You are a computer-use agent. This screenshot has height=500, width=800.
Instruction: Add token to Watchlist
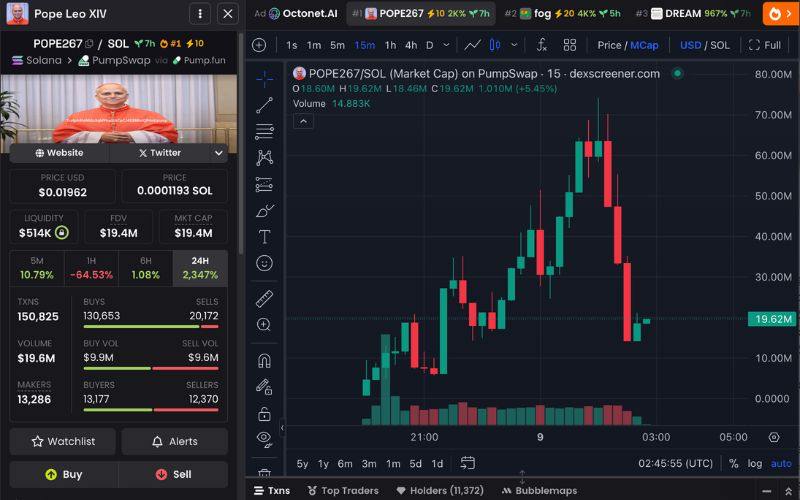tap(63, 441)
